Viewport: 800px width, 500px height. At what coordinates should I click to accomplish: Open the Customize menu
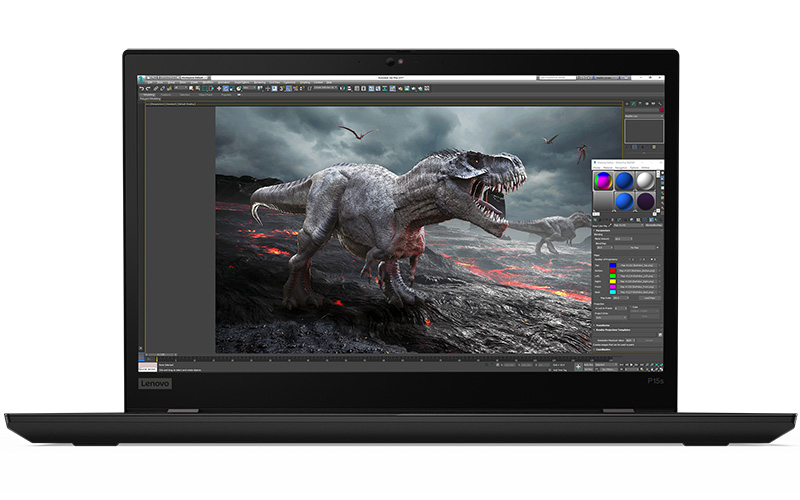287,83
